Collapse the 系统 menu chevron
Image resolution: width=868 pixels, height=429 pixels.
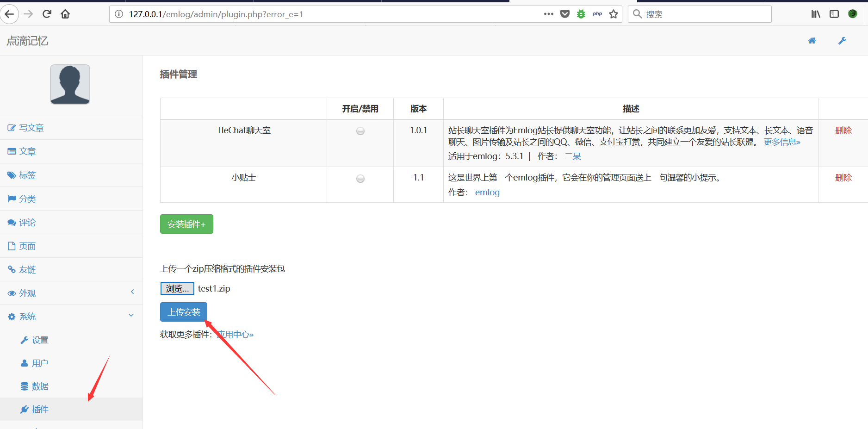(131, 315)
